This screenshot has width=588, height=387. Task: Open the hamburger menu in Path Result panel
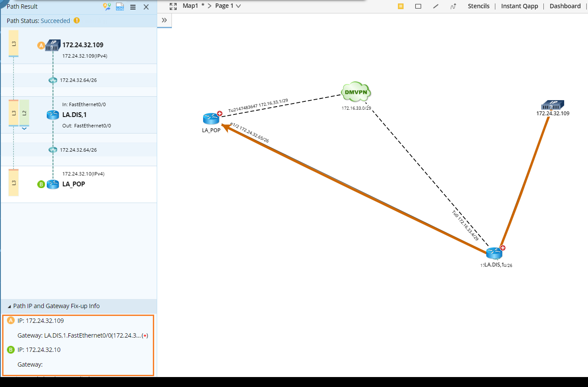click(133, 7)
